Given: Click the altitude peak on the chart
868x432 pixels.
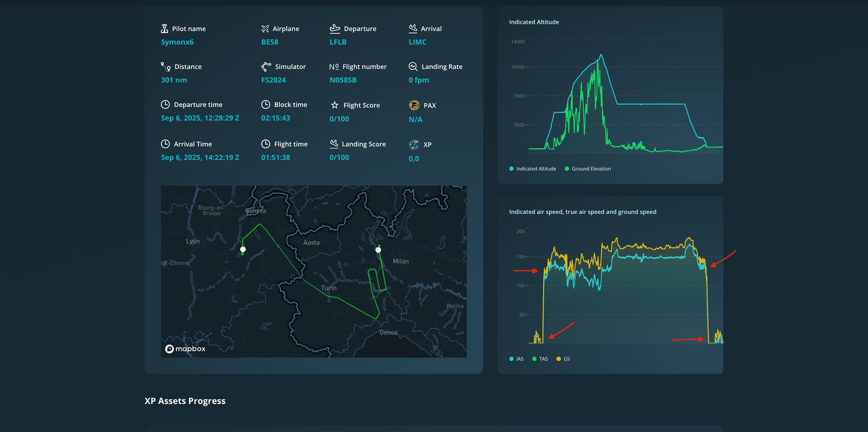Looking at the screenshot, I should (601, 55).
